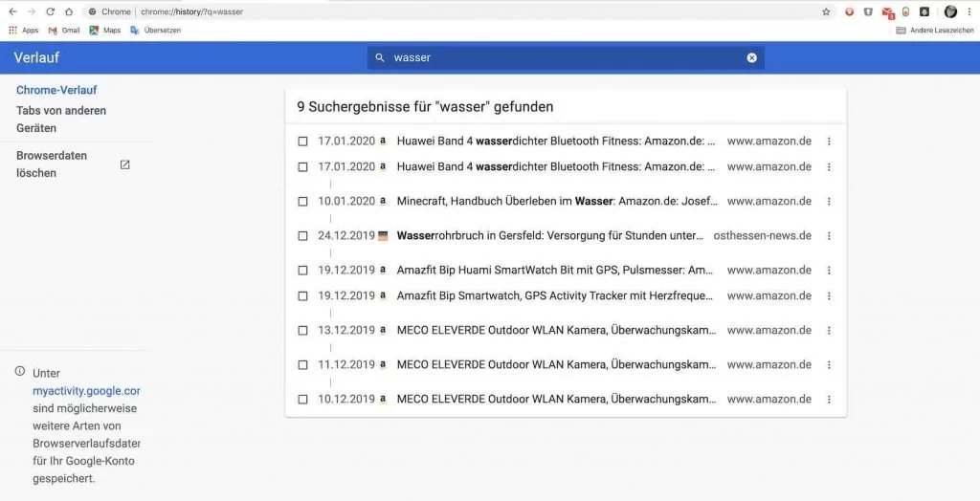Open the Chrome three-dot main menu

tap(969, 11)
